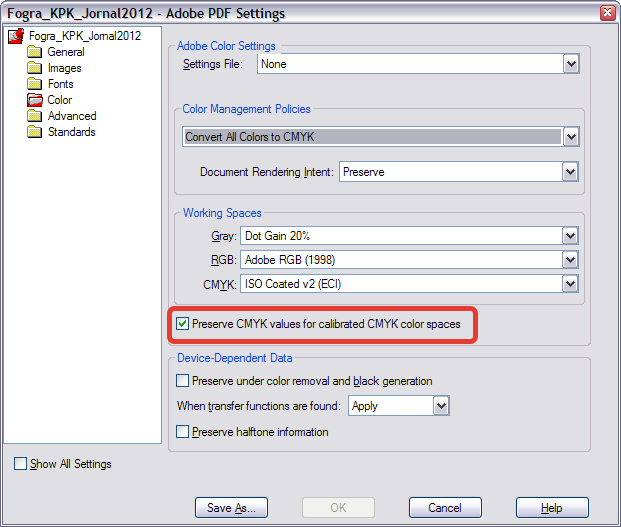The height and width of the screenshot is (527, 621).
Task: Open the Standards settings label
Action: click(x=72, y=132)
